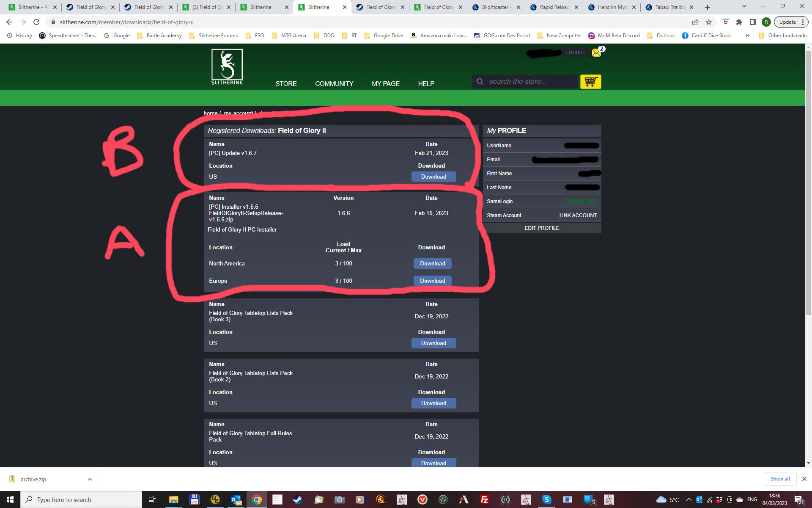The image size is (812, 508).
Task: Expand archive.zip download options chevron
Action: point(90,479)
